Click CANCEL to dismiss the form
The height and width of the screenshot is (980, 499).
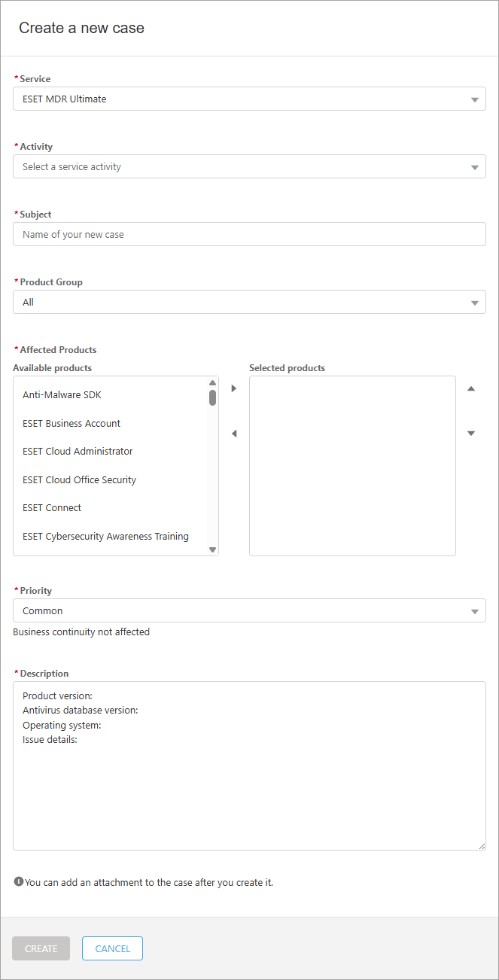pyautogui.click(x=111, y=948)
